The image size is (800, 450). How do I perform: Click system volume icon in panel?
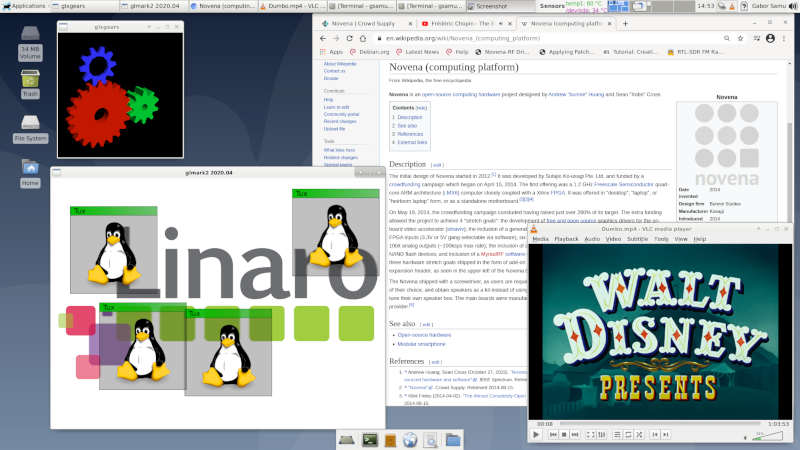pyautogui.click(x=793, y=6)
